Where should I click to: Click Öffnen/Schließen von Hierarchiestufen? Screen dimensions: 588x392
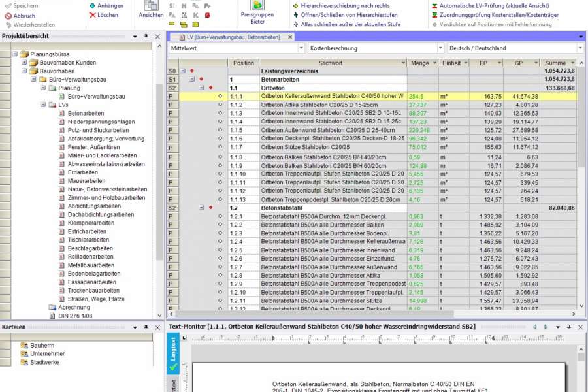pyautogui.click(x=345, y=15)
